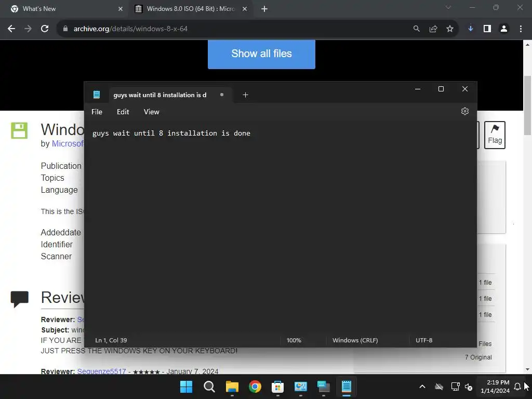Open File Explorer from taskbar
The width and height of the screenshot is (532, 399).
pos(232,387)
